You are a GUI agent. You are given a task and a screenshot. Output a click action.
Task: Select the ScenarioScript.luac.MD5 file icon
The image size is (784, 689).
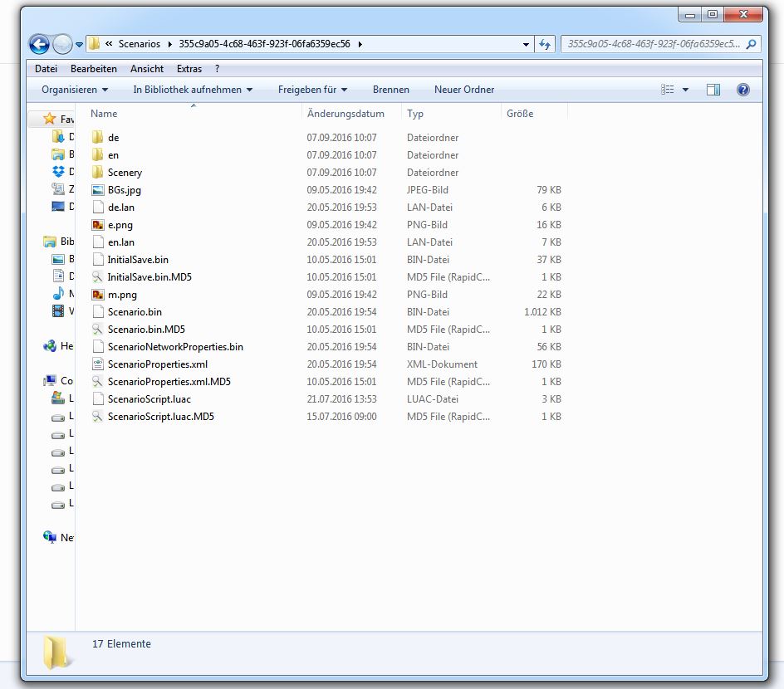97,417
